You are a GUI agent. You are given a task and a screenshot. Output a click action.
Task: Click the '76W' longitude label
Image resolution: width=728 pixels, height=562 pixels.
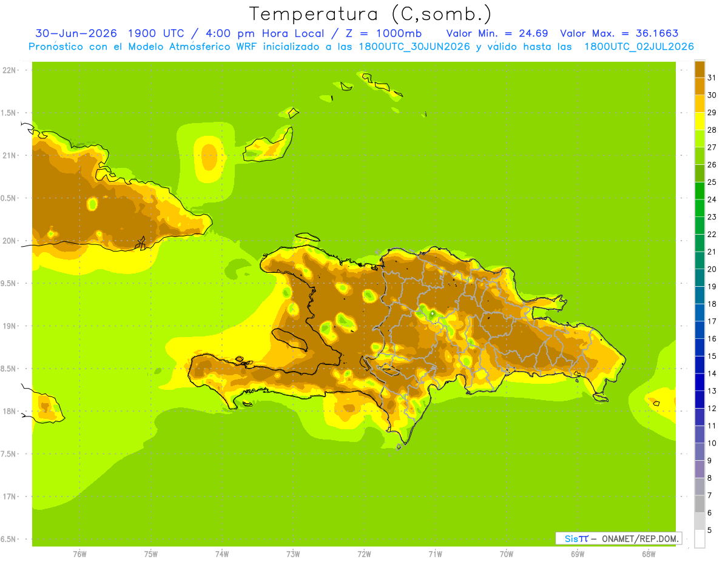(x=79, y=554)
